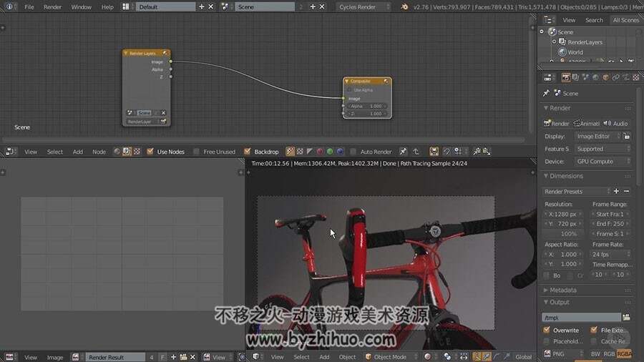Viewport: 644px width, 362px height.
Task: Click render button on Render Layers node
Action: coord(163,122)
